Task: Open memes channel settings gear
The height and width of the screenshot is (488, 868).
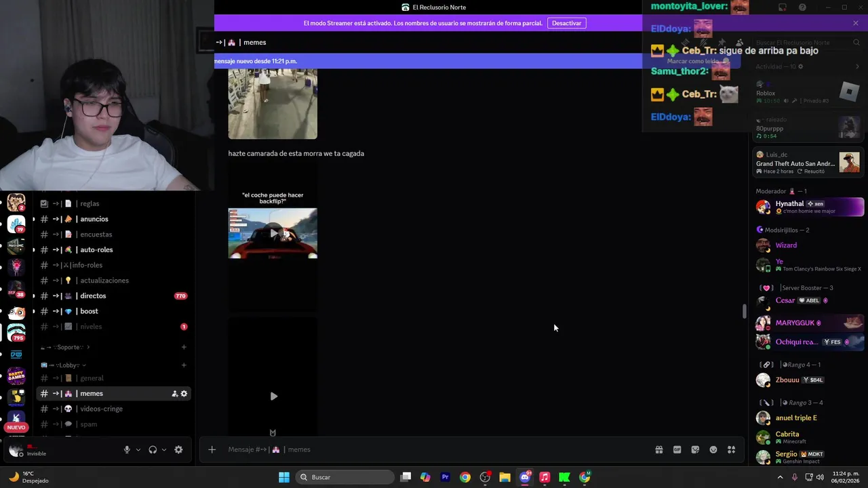Action: point(184,394)
